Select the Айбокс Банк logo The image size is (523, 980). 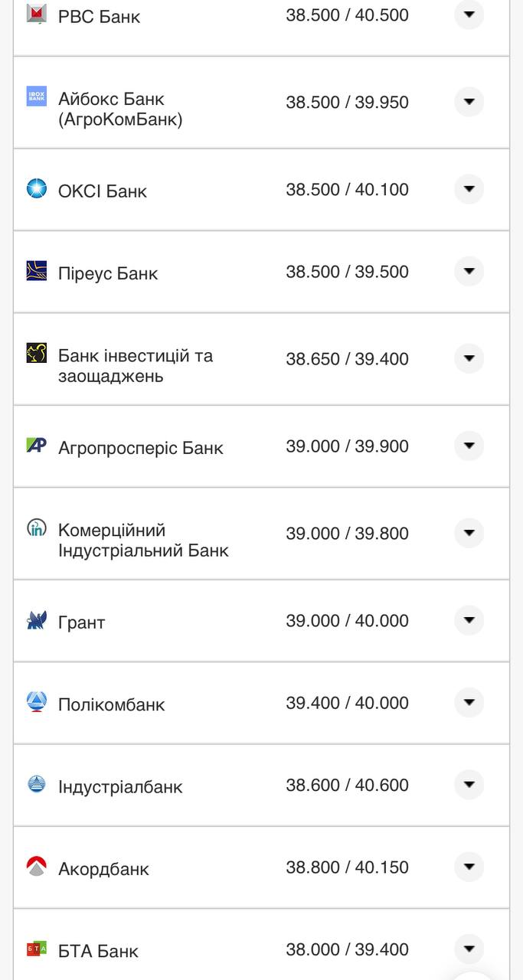tap(35, 96)
